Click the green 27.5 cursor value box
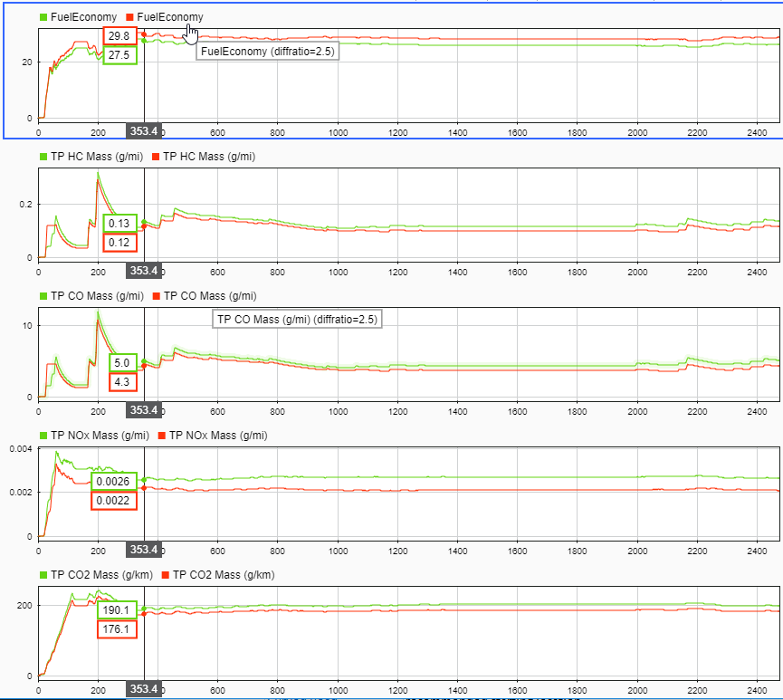The image size is (783, 700). (x=119, y=55)
